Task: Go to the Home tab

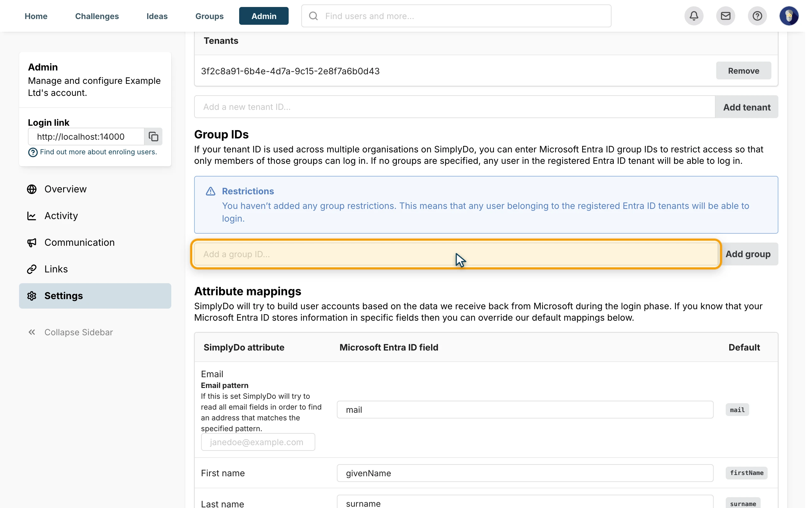Action: 36,16
